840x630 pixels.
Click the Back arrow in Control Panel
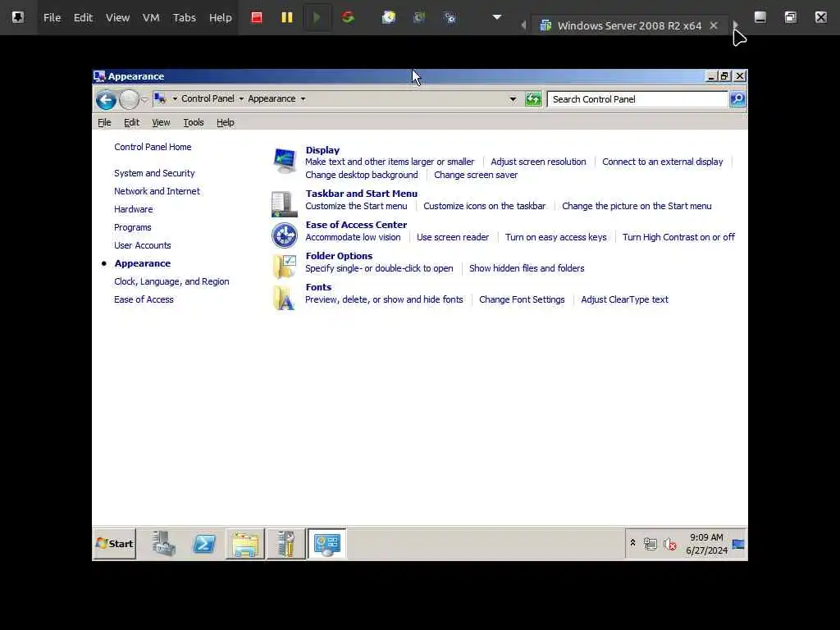tap(106, 99)
